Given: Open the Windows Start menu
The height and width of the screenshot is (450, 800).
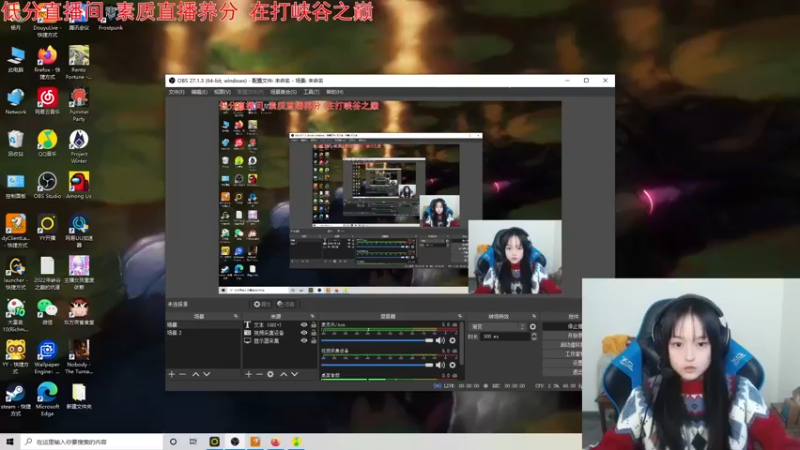Looking at the screenshot, I should (10, 441).
